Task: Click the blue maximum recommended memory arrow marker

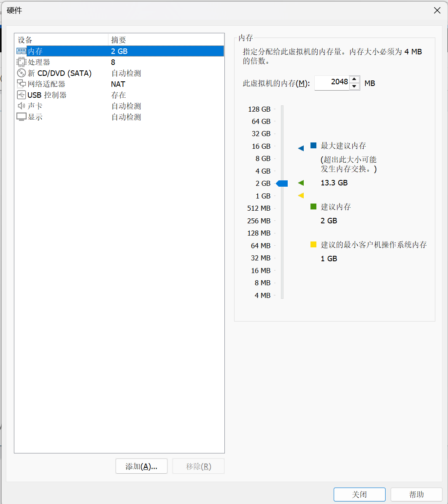Action: point(301,148)
